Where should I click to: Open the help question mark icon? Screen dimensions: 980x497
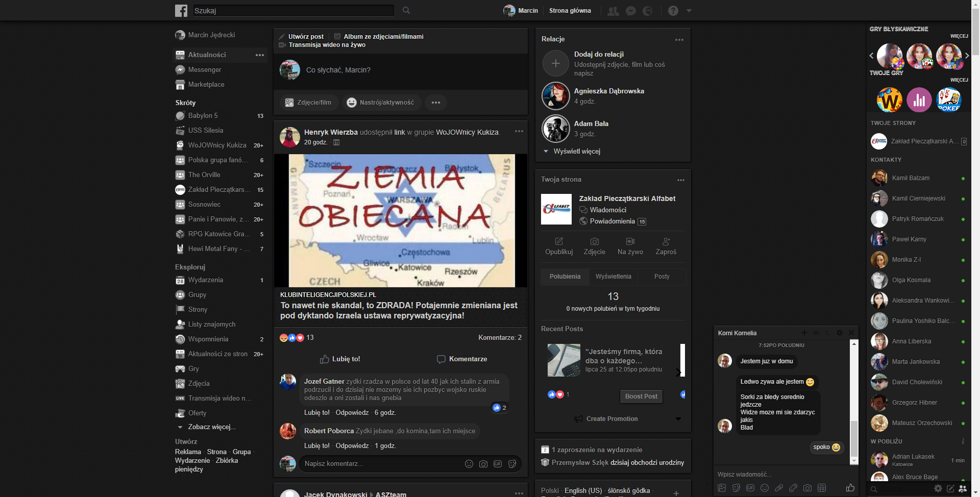[673, 11]
